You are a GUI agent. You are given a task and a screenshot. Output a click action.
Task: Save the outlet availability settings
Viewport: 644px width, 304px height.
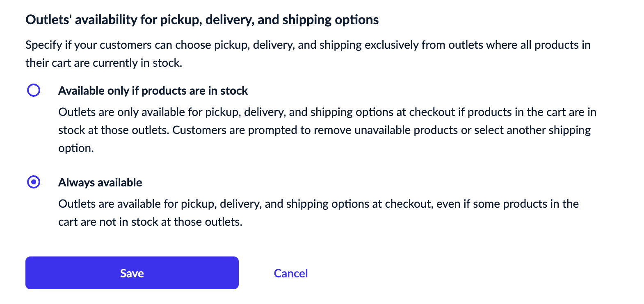tap(132, 273)
